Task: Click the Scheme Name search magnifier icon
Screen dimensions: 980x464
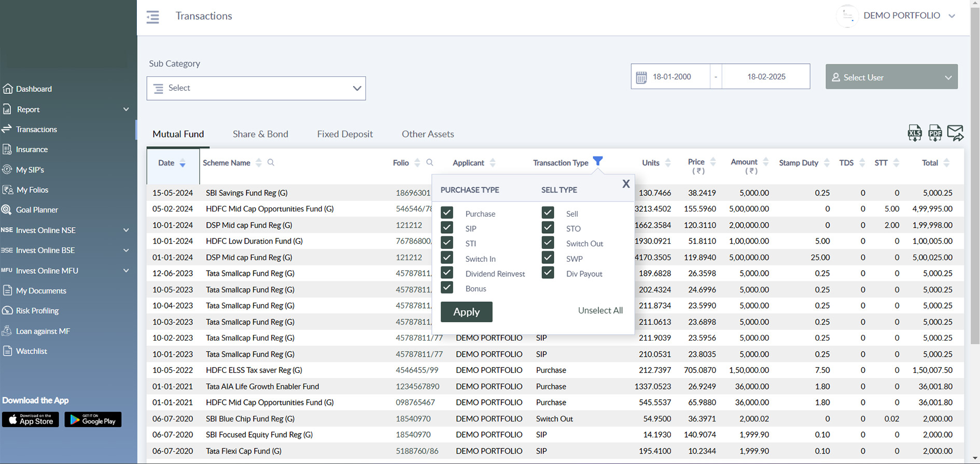Action: pos(271,163)
